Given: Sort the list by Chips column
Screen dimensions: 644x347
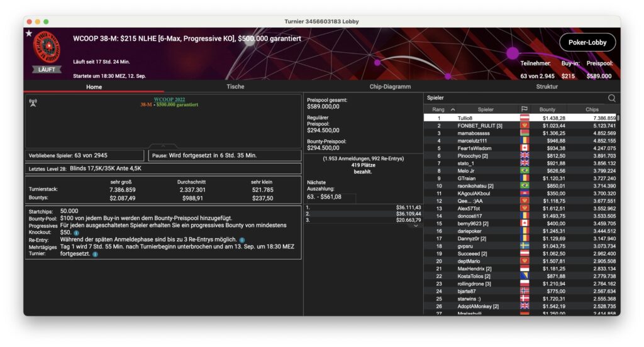Looking at the screenshot, I should (592, 109).
